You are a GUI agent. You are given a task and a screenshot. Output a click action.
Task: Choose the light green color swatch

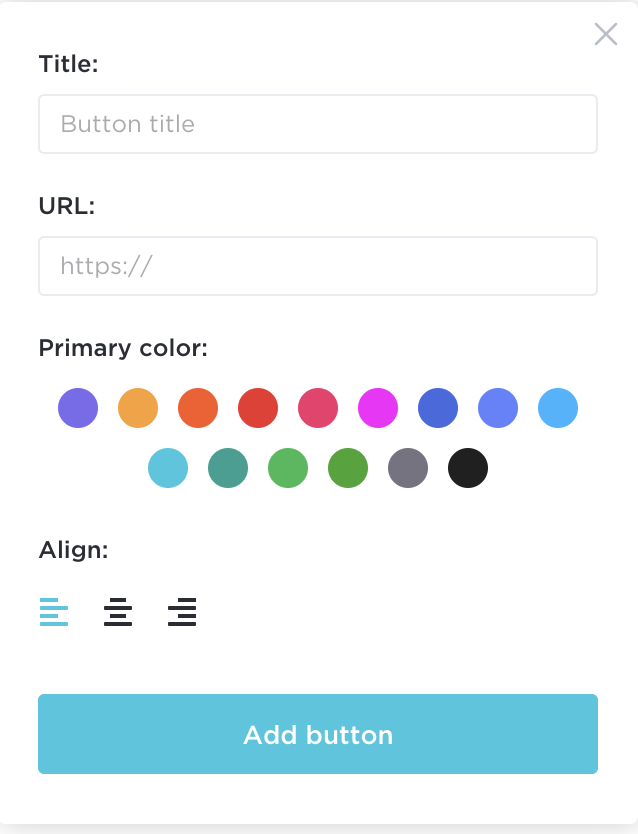click(x=288, y=468)
